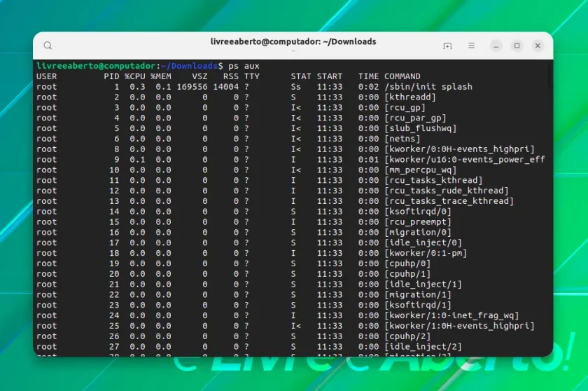
Task: Click the VSZ value 169556
Action: click(192, 87)
